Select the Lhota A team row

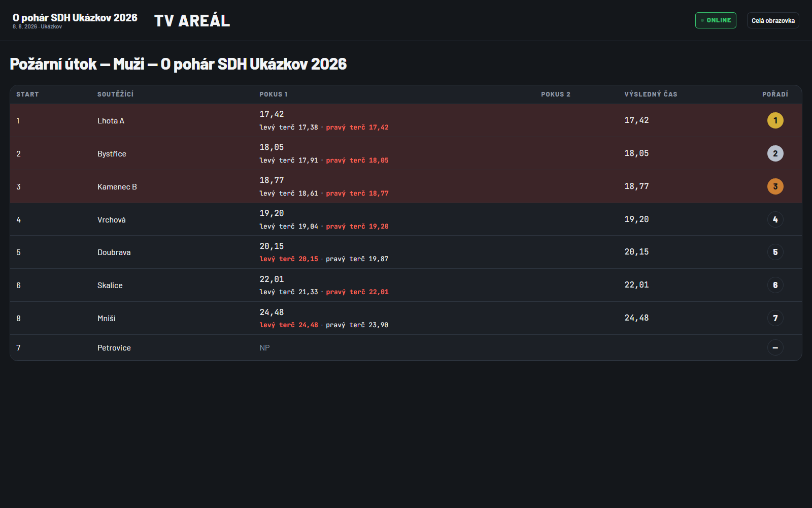(x=406, y=120)
